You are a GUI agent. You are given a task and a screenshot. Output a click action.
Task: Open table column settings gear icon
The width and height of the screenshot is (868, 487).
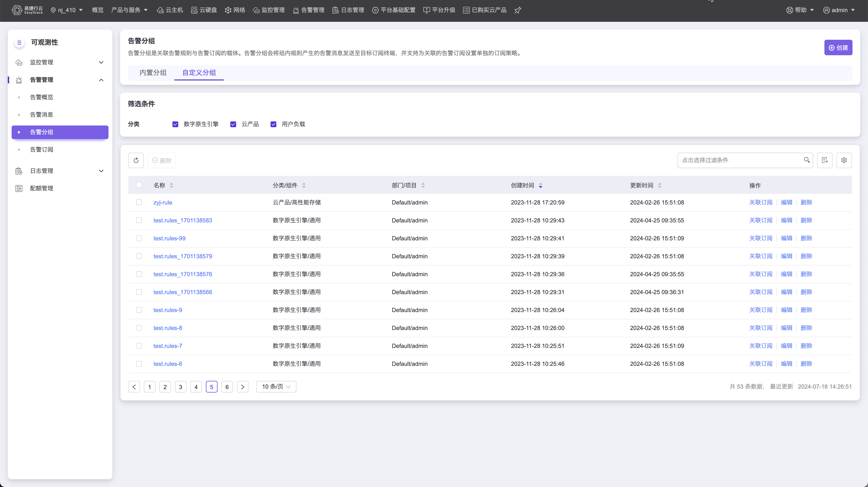[844, 160]
